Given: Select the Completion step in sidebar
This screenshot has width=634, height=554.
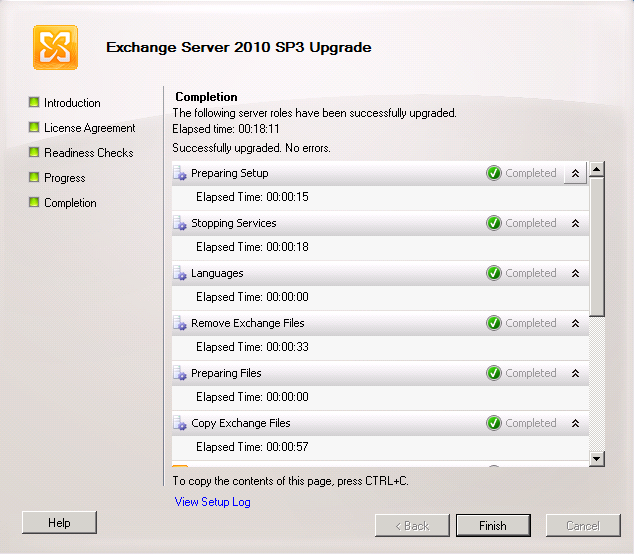Looking at the screenshot, I should coord(70,203).
